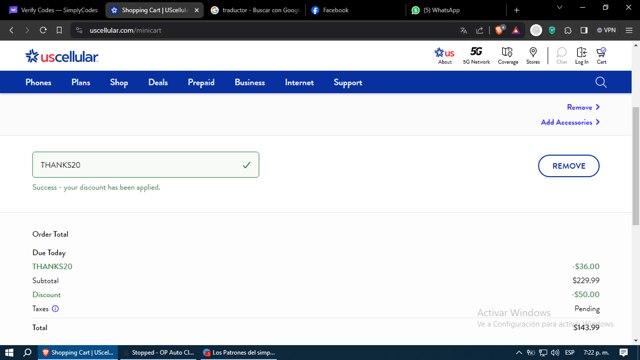Open the extensions puzzle icon
640x360 pixels.
(568, 30)
